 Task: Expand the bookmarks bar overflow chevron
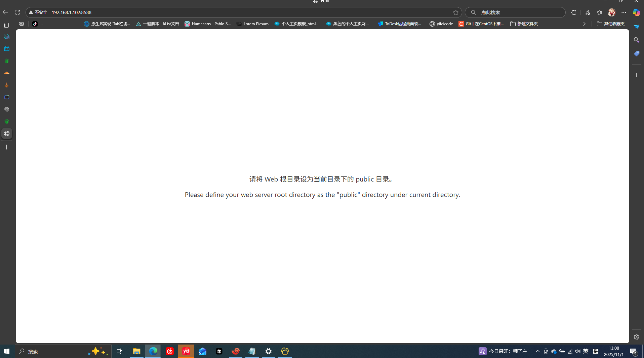[584, 24]
